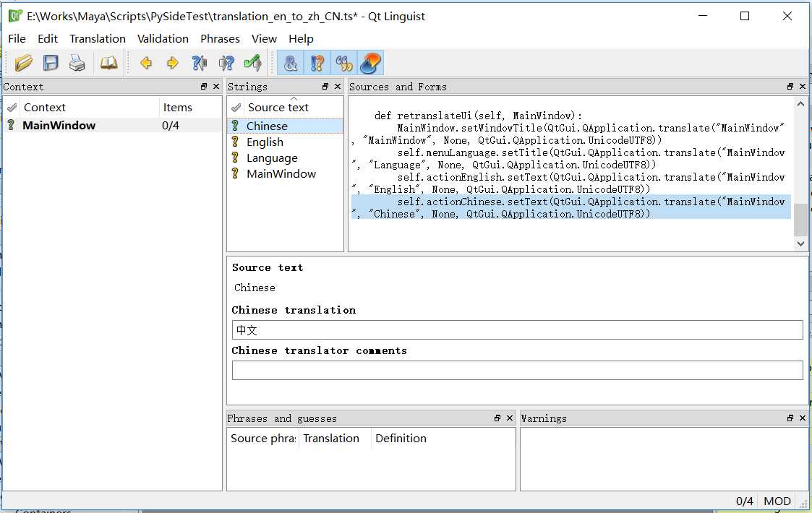Open the Edit menu
Image resolution: width=812 pixels, height=513 pixels.
click(x=48, y=39)
